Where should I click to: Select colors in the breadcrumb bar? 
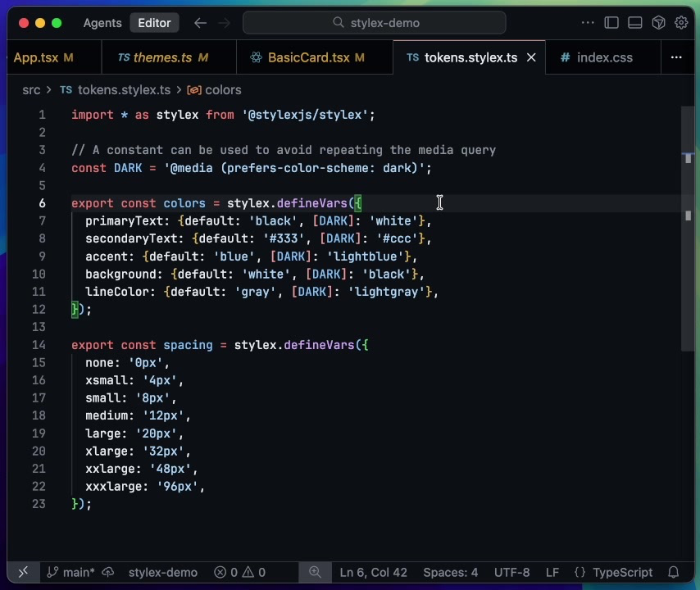tap(223, 90)
